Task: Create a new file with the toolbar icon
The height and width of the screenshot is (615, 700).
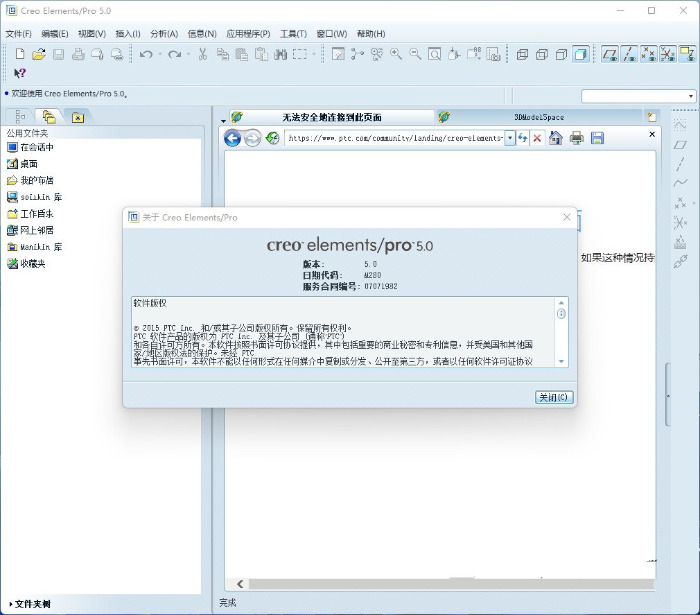Action: click(19, 54)
